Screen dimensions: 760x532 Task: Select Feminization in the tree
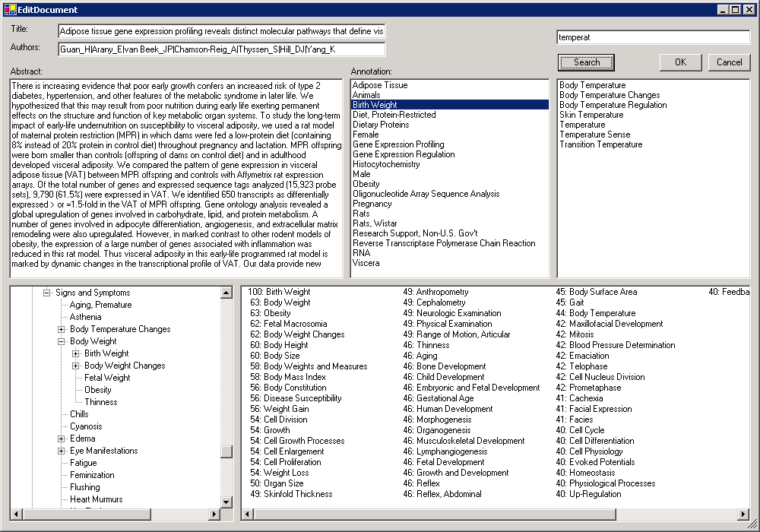pos(92,475)
